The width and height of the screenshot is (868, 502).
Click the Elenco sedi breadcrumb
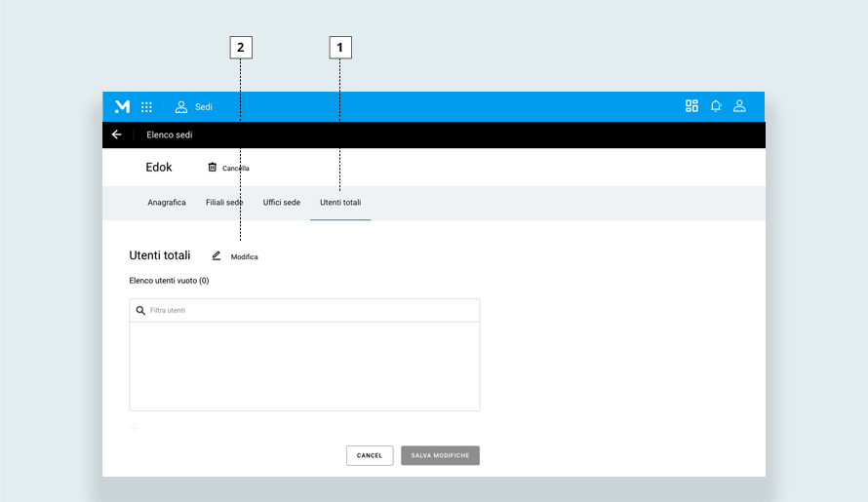point(170,135)
